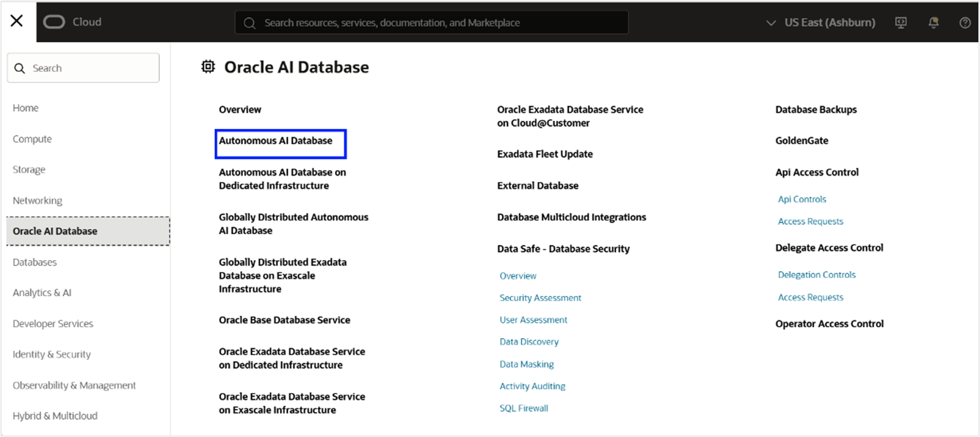
Task: Select Networking in the sidebar
Action: (37, 200)
